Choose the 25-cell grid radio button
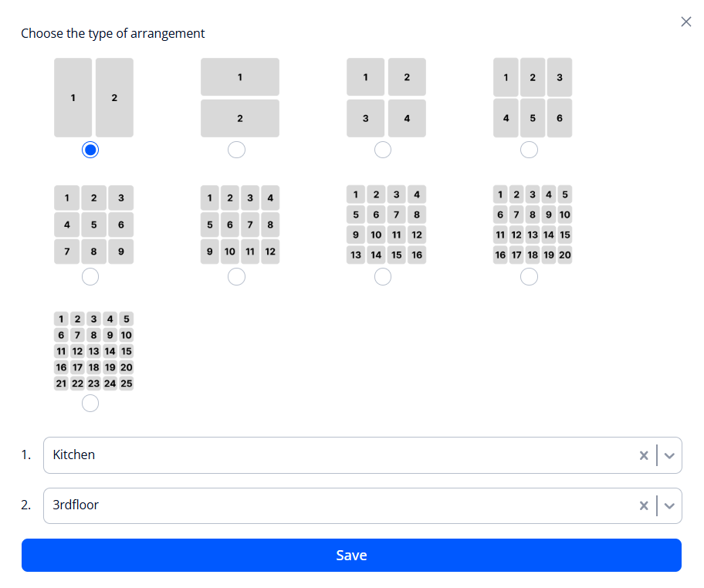The height and width of the screenshot is (588, 704). pyautogui.click(x=90, y=403)
